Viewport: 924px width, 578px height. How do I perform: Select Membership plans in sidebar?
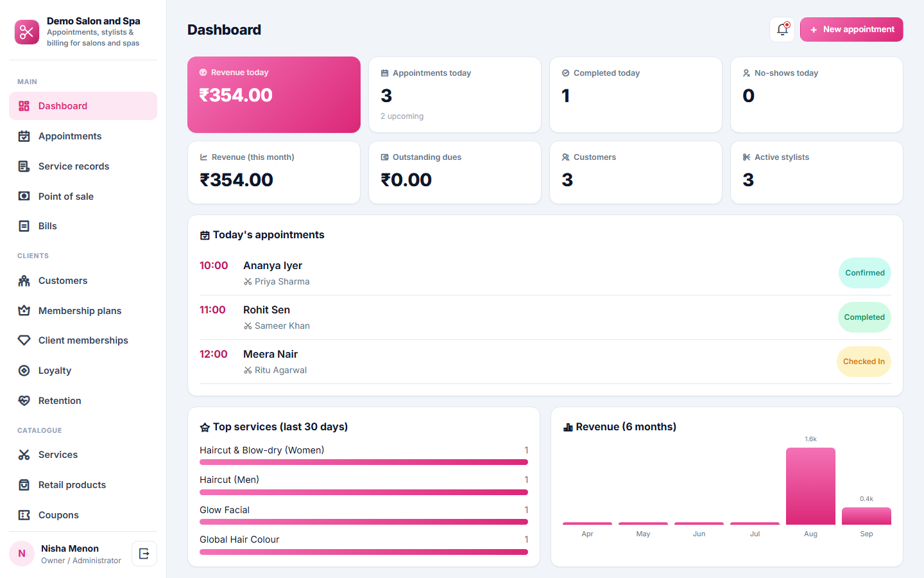pyautogui.click(x=83, y=311)
